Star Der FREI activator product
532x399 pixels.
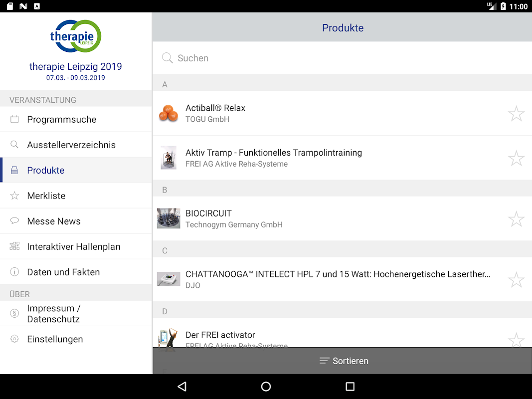point(516,340)
